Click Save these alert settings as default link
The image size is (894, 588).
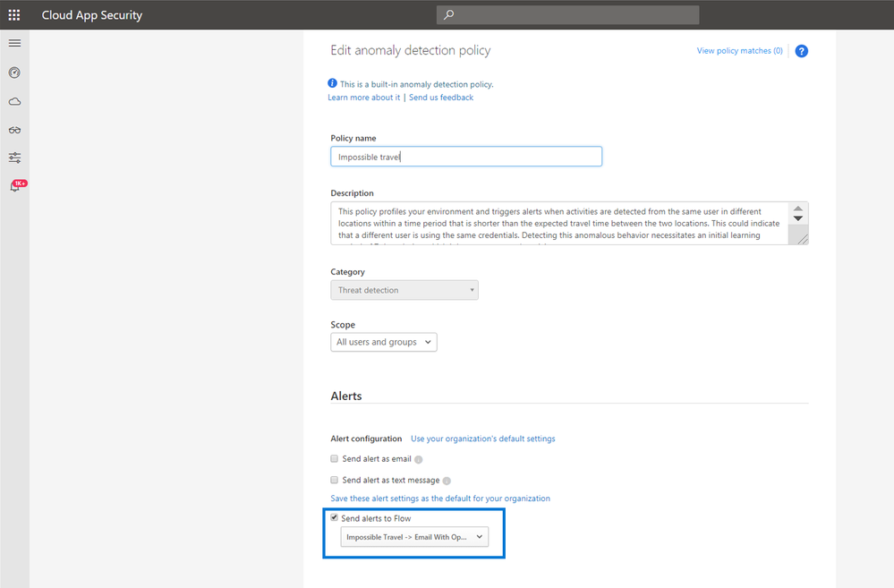pos(440,499)
